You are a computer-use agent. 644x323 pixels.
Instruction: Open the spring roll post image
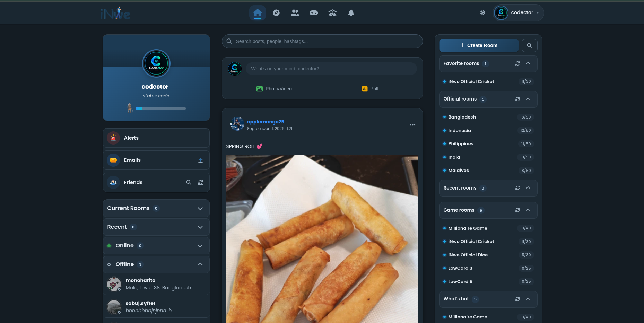pos(322,239)
